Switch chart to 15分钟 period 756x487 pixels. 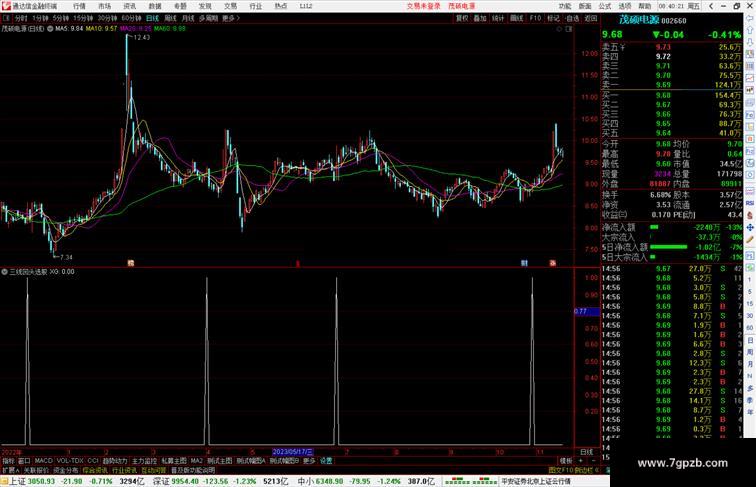[83, 18]
